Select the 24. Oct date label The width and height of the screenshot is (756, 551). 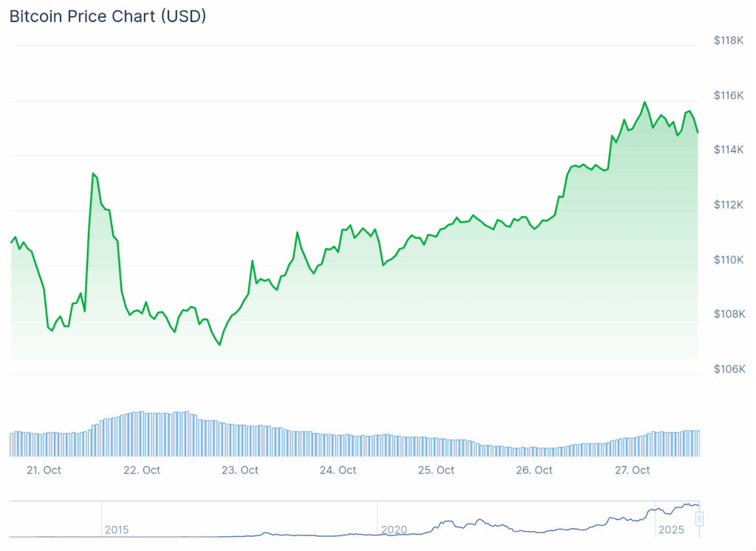tap(338, 470)
